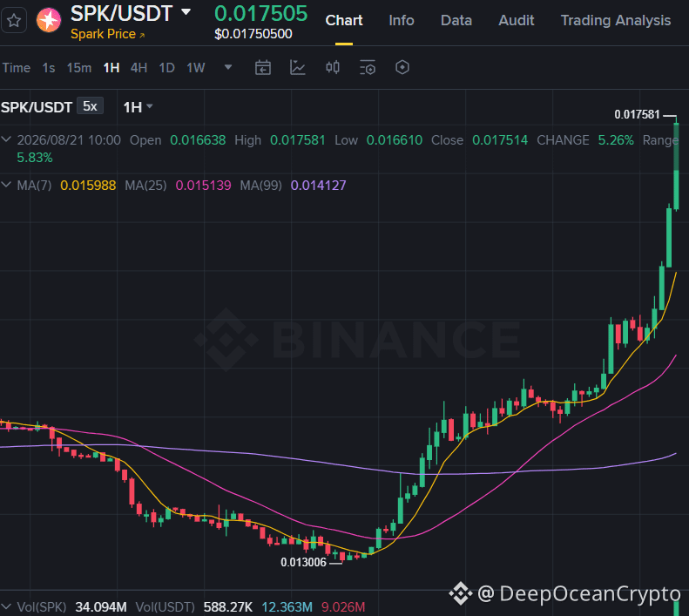Add SPK/USDT to favorites with the star
689x616 pixels.
[x=14, y=20]
